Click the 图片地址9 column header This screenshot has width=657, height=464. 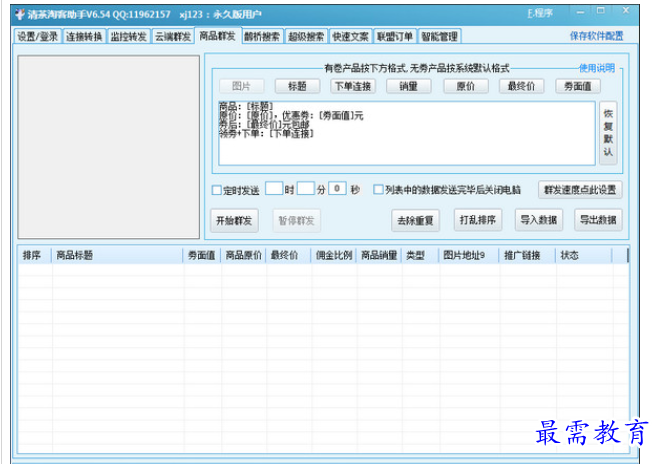click(469, 255)
